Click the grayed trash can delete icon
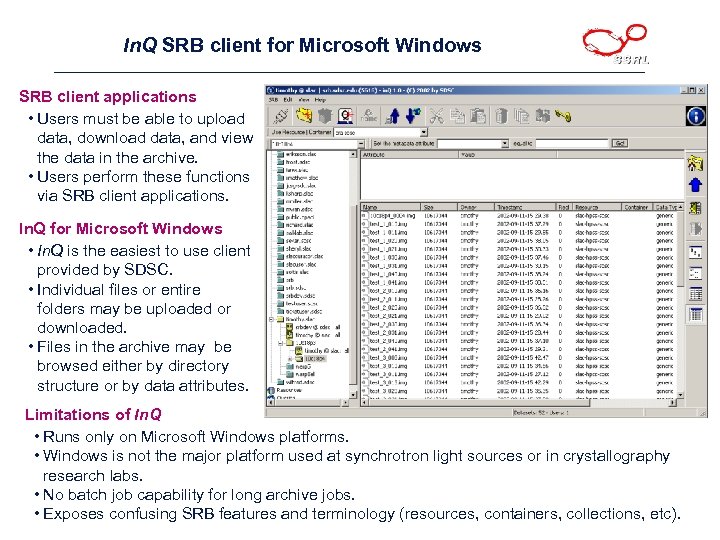Screen dimensions: 720x540 pos(501,116)
